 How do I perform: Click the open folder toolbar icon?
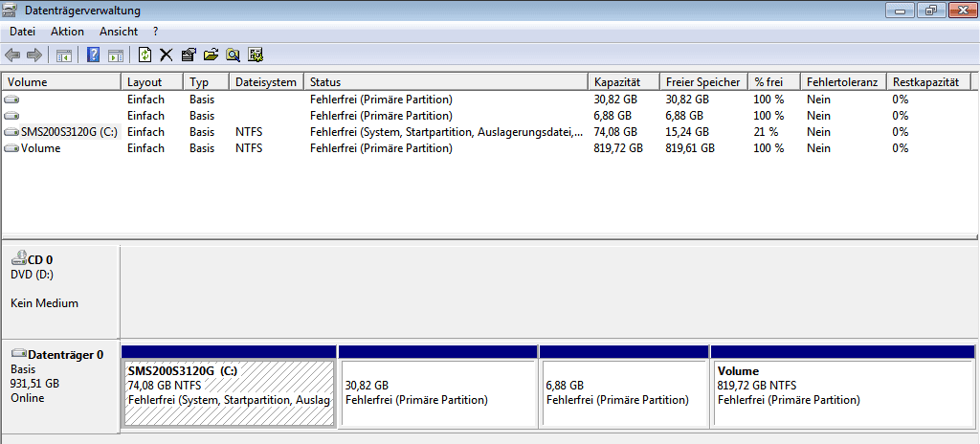tap(211, 55)
